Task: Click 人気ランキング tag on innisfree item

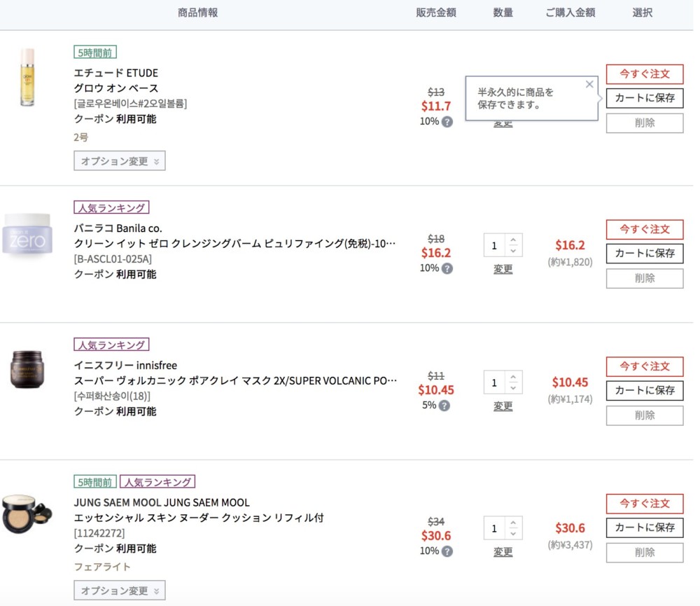Action: (111, 345)
